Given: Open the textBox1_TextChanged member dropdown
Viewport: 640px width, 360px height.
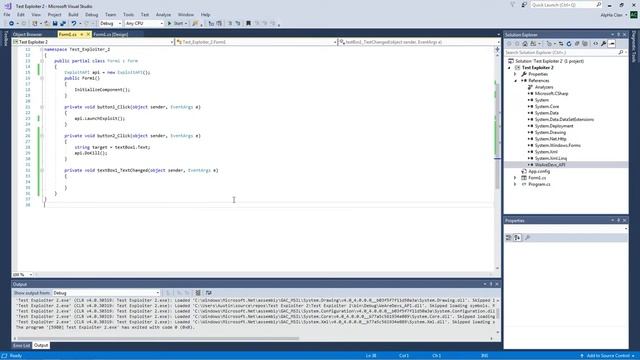Looking at the screenshot, I should [498, 42].
